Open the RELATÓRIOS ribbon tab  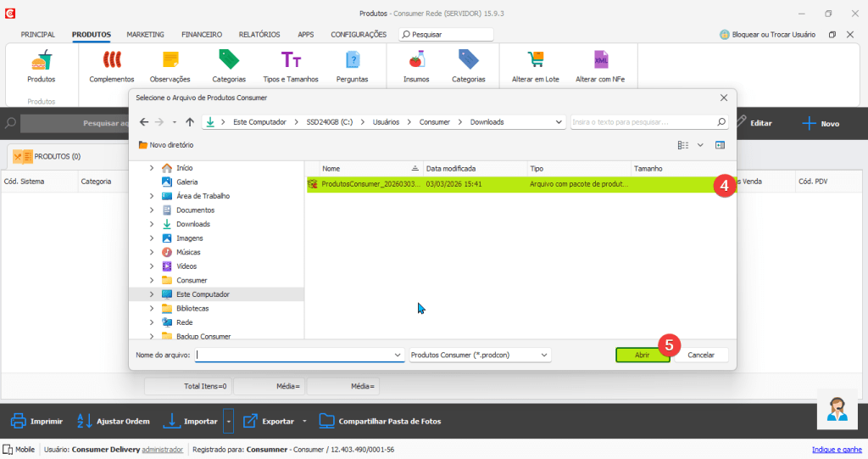click(x=259, y=35)
